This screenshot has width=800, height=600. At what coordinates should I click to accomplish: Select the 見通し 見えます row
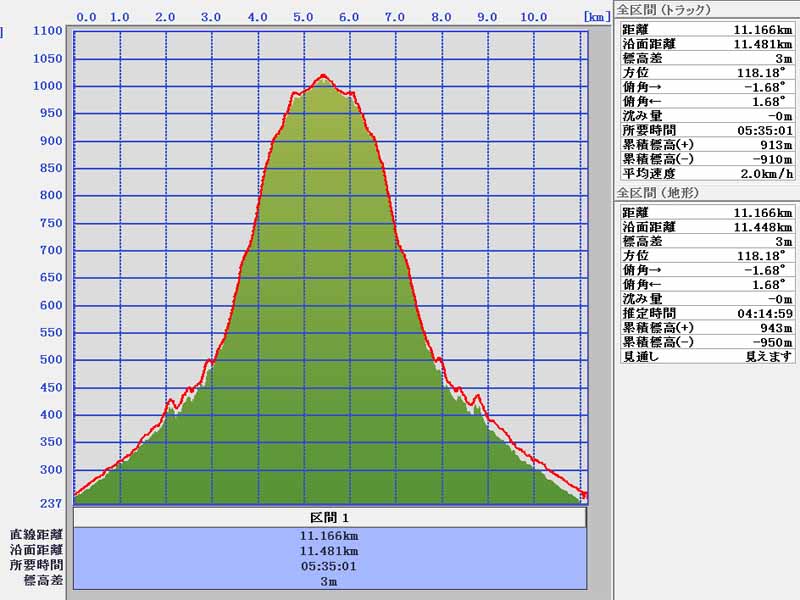707,356
